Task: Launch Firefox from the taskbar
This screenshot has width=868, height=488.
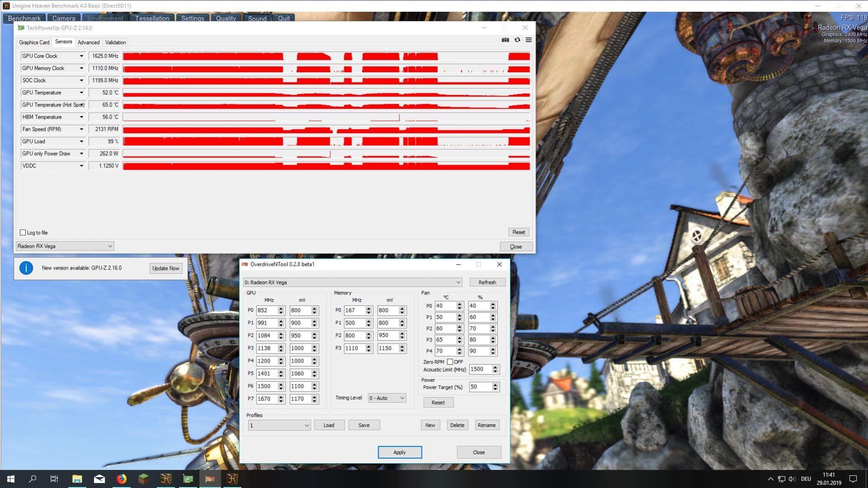Action: [121, 479]
